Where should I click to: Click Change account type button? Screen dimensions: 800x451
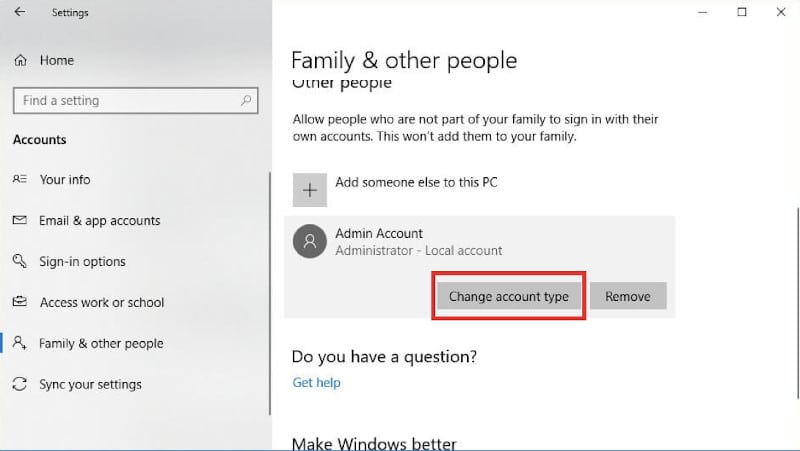pyautogui.click(x=509, y=296)
